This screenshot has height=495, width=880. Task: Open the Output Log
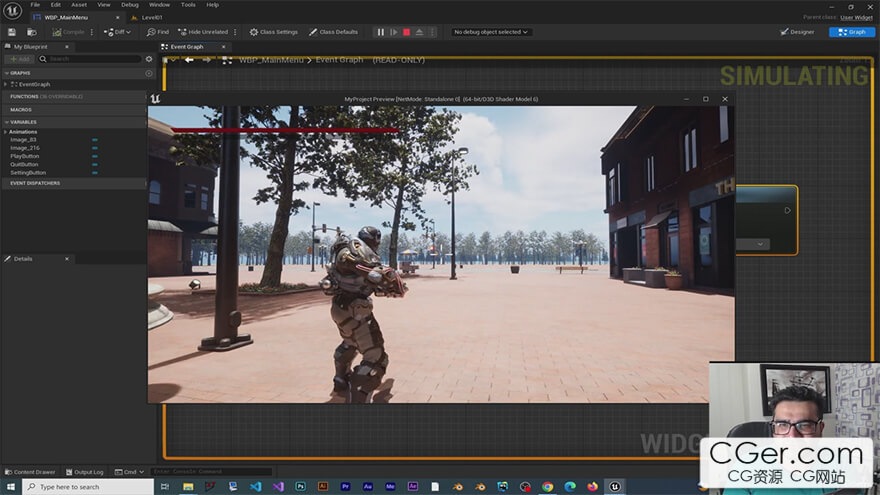point(84,472)
